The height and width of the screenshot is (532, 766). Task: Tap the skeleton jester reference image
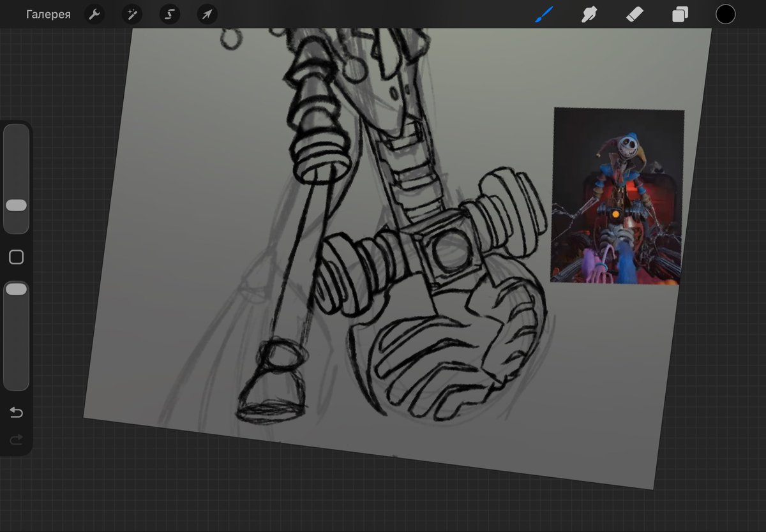click(x=617, y=196)
